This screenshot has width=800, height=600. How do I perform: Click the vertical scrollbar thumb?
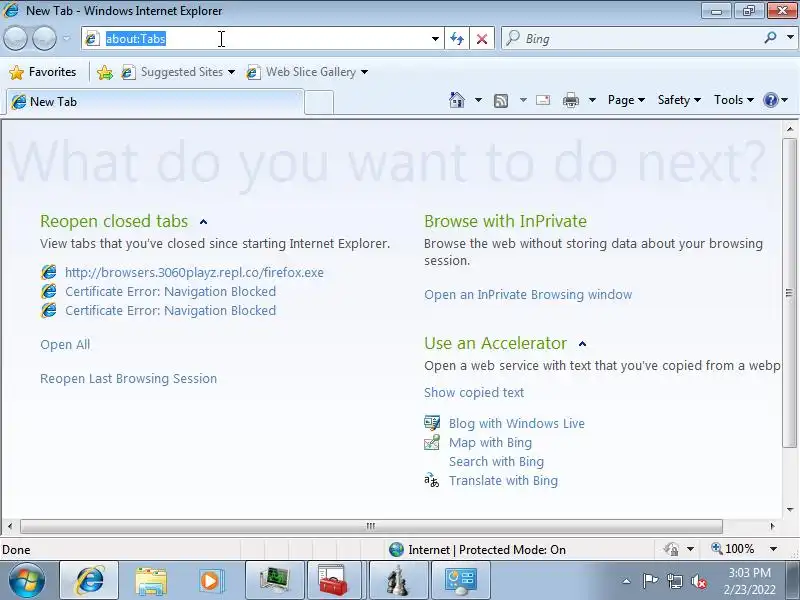coord(789,292)
